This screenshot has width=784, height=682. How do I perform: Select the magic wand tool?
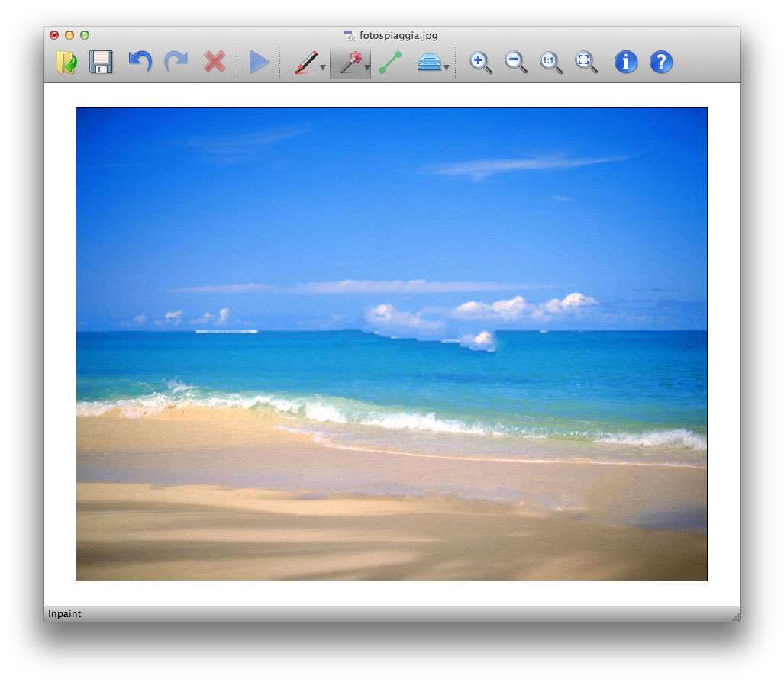(350, 63)
